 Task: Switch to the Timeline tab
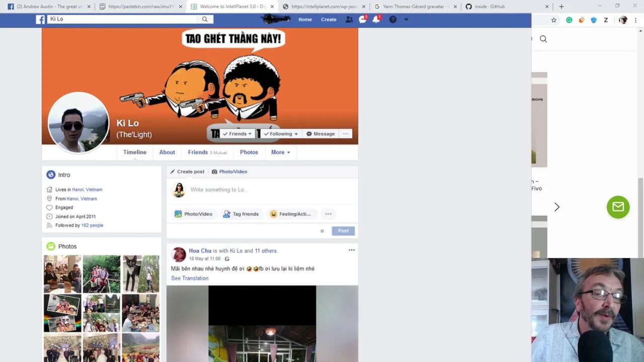click(x=135, y=152)
